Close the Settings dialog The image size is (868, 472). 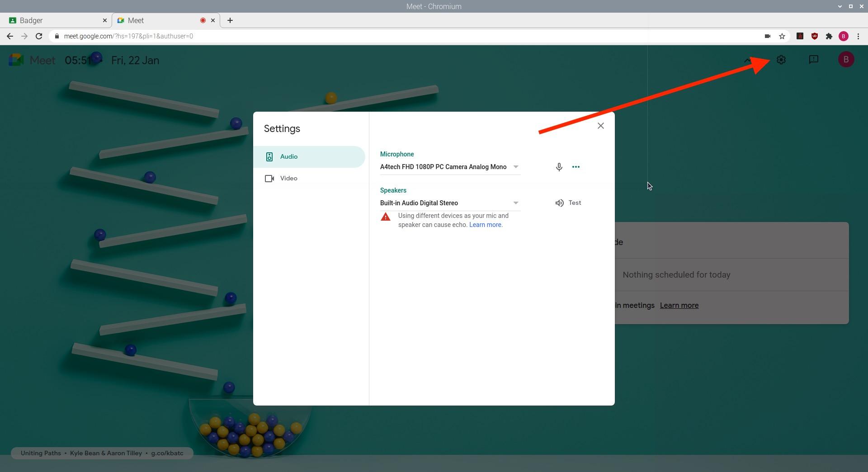601,126
